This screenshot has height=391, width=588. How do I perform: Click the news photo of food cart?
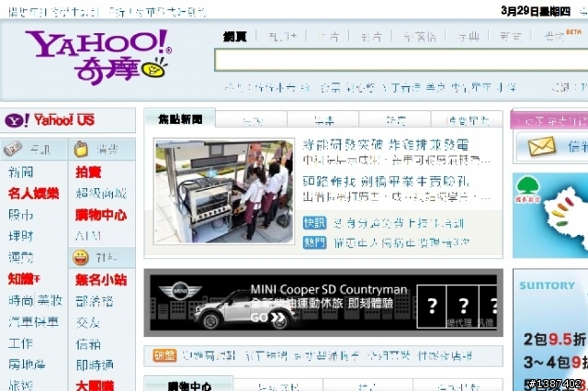[x=224, y=192]
